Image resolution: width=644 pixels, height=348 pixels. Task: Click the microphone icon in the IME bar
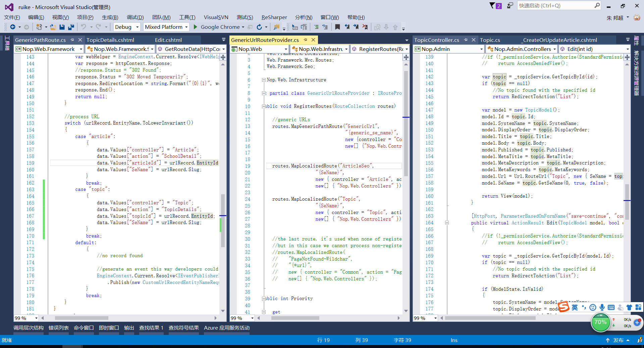pyautogui.click(x=602, y=307)
